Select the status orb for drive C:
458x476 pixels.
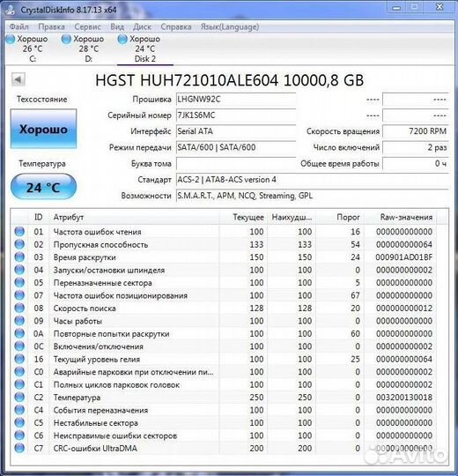[10, 39]
